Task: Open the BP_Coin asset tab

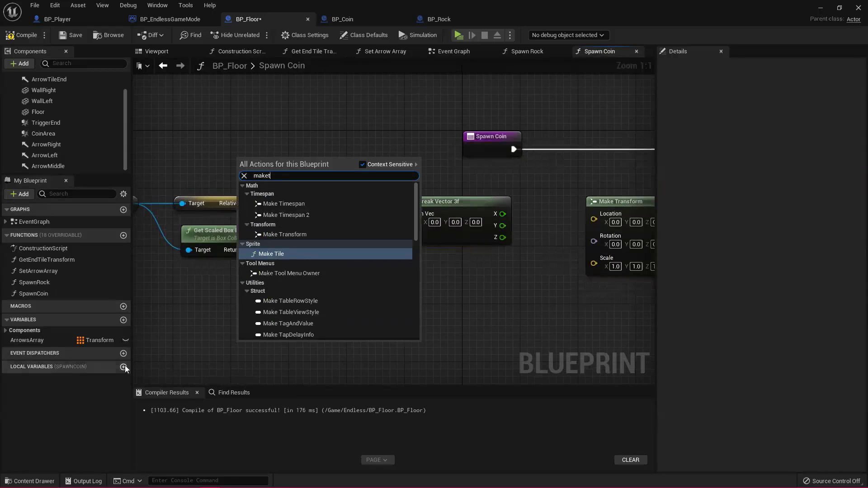Action: [342, 19]
